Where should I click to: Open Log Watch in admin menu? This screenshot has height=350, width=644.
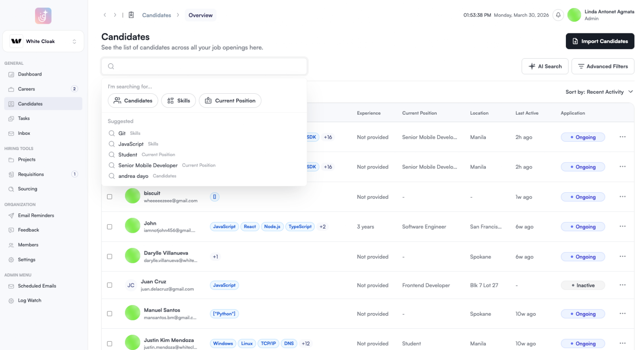(x=29, y=301)
